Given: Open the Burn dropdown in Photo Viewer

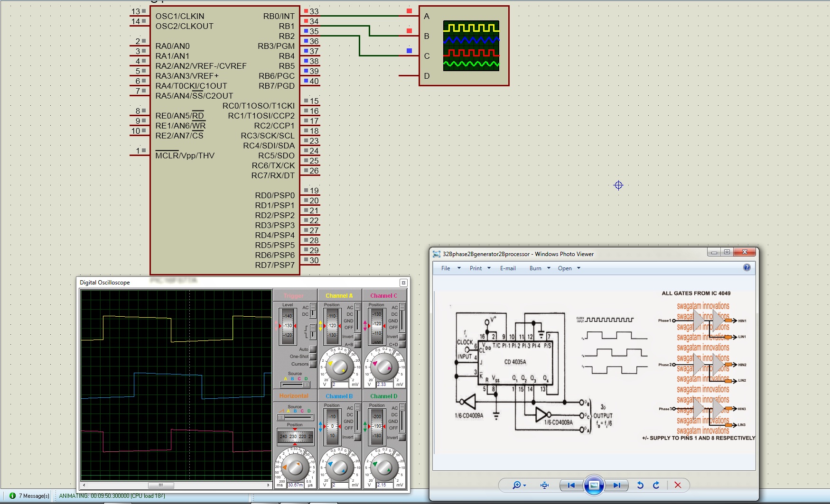Looking at the screenshot, I should pos(540,268).
